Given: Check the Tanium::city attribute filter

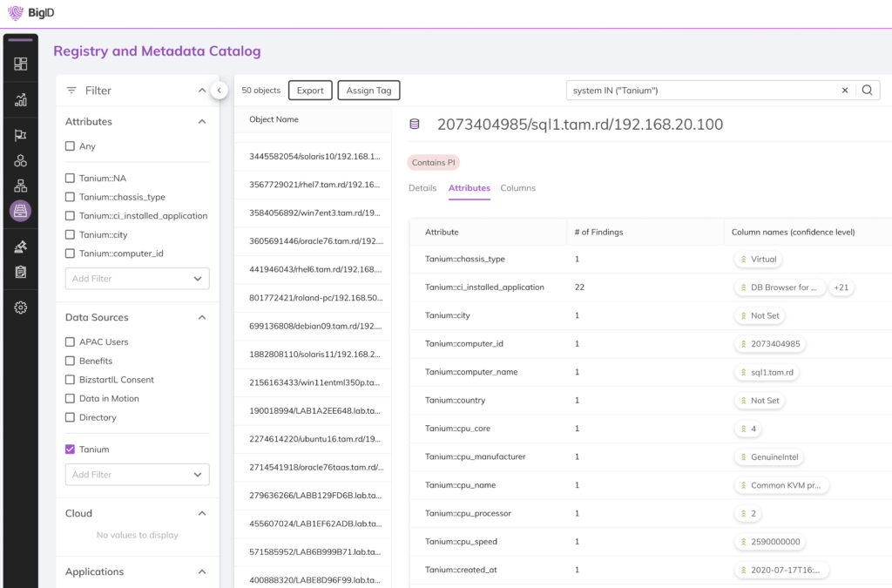Looking at the screenshot, I should click(x=71, y=234).
